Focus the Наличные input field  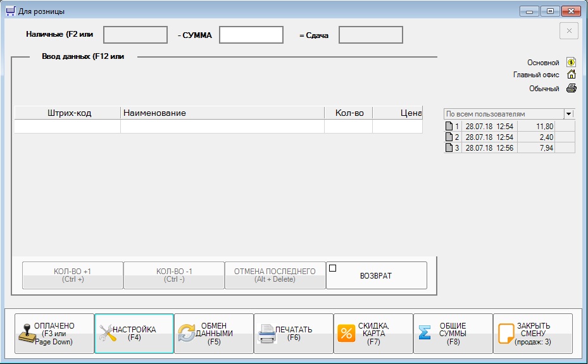(135, 35)
